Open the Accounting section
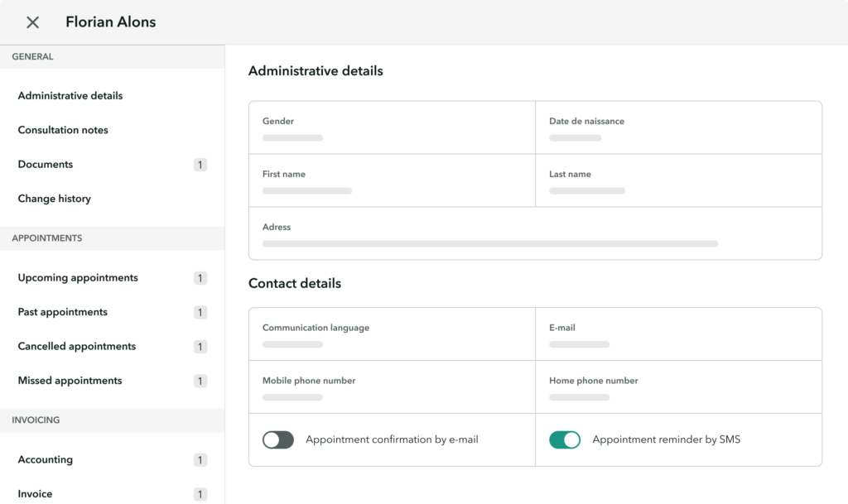Image resolution: width=848 pixels, height=504 pixels. 45,459
